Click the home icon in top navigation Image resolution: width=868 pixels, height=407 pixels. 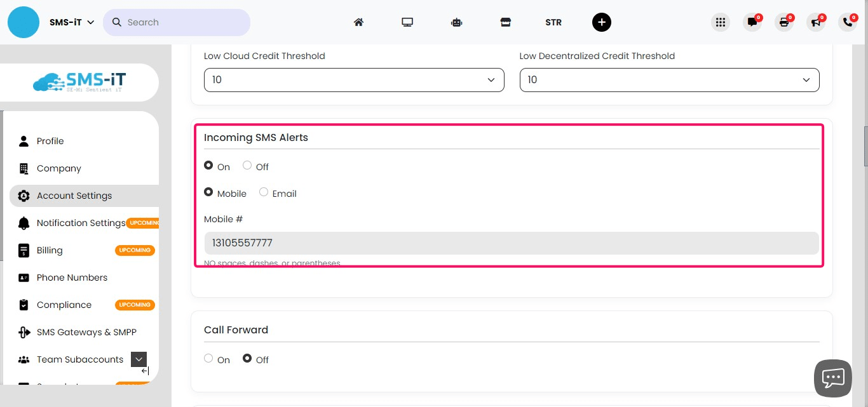pos(358,22)
